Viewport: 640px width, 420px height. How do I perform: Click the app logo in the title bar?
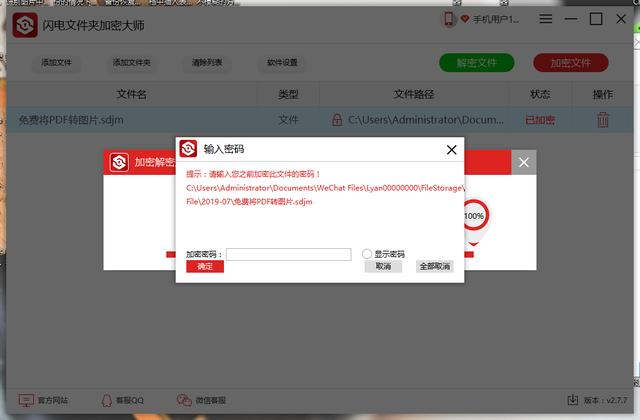coord(25,25)
